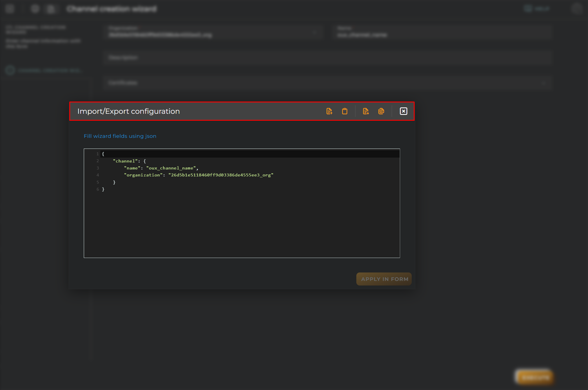The width and height of the screenshot is (588, 390).
Task: Click the 'Import/Export configuration' dialog title
Action: coord(129,111)
